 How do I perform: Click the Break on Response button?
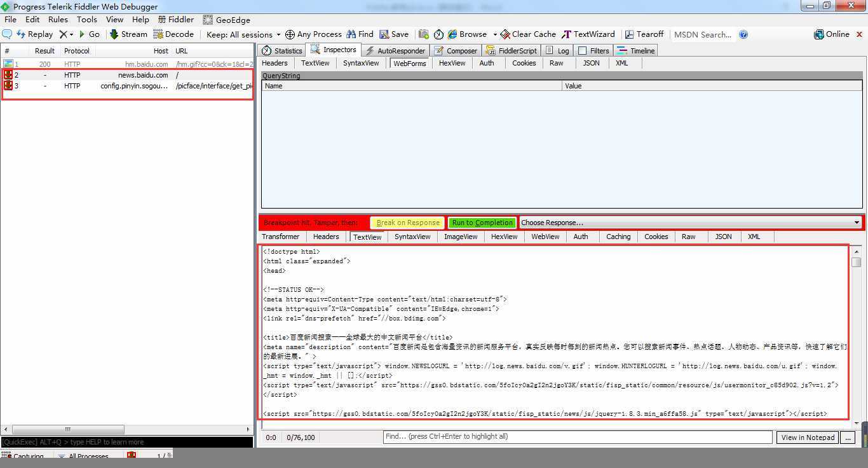[407, 223]
